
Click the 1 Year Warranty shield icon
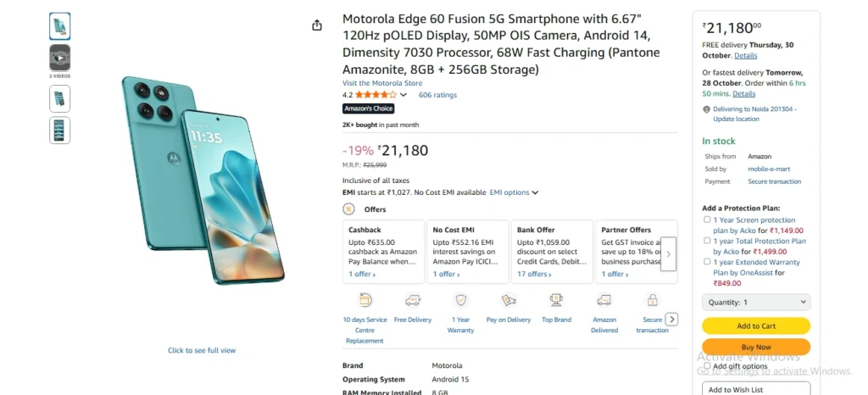[x=461, y=300]
